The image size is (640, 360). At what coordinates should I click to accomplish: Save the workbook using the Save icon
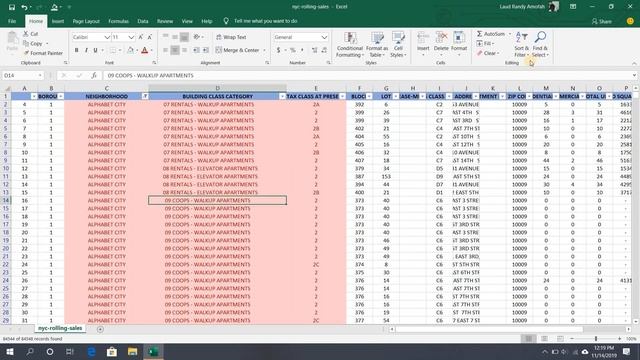pyautogui.click(x=11, y=7)
